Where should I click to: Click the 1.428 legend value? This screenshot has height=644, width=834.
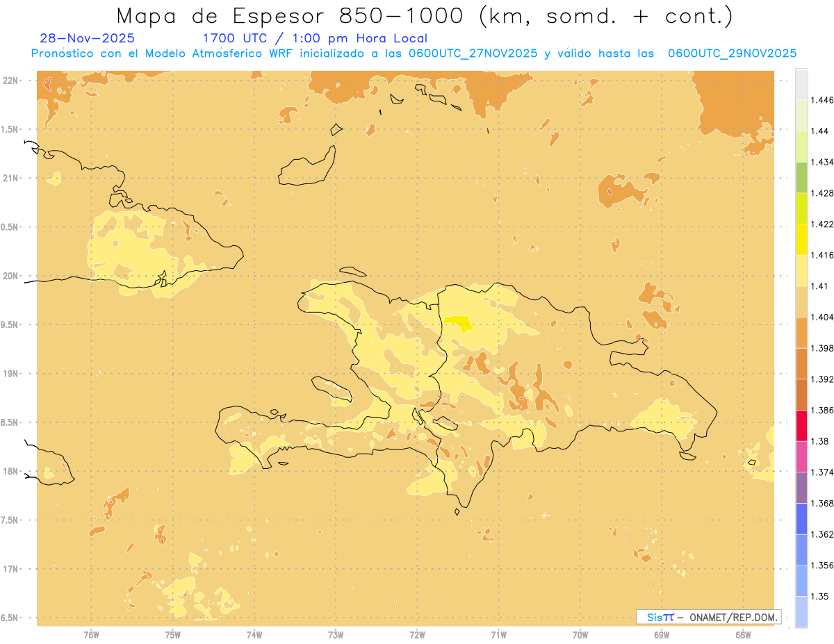point(822,193)
